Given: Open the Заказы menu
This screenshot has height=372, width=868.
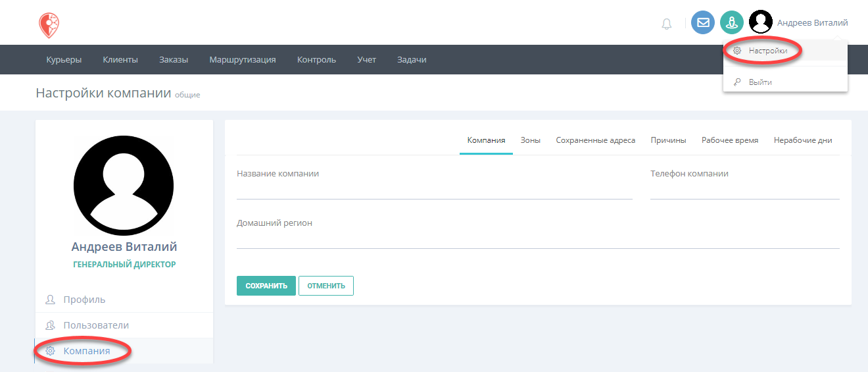Looking at the screenshot, I should coord(174,60).
